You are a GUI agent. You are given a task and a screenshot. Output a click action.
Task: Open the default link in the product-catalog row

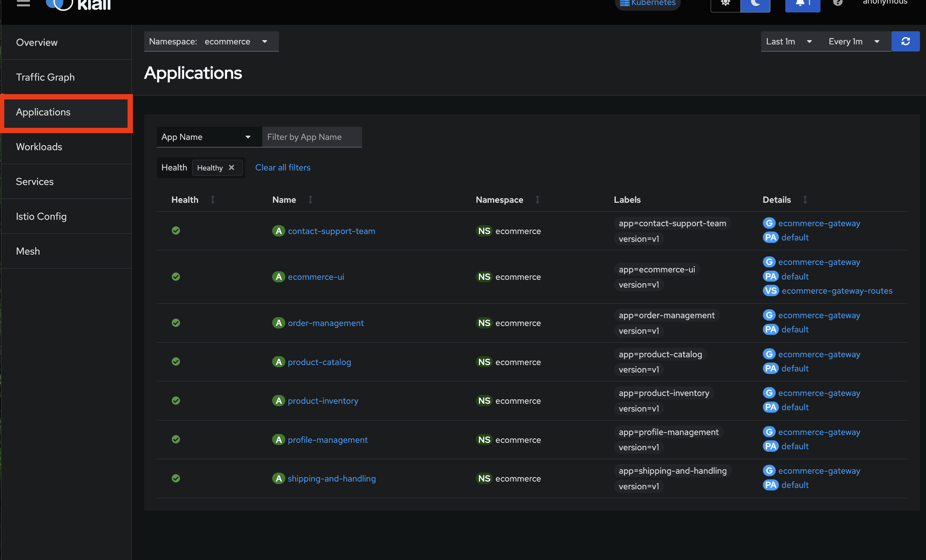coord(795,369)
